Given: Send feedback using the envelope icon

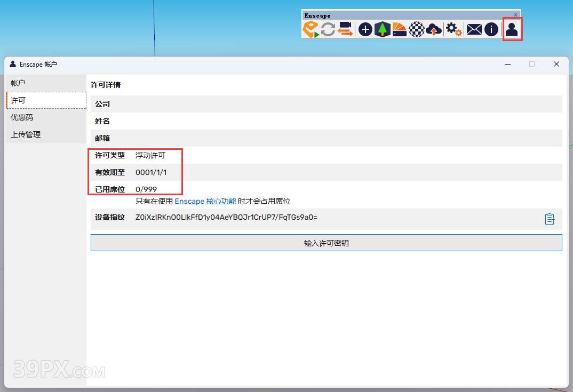Looking at the screenshot, I should point(474,29).
